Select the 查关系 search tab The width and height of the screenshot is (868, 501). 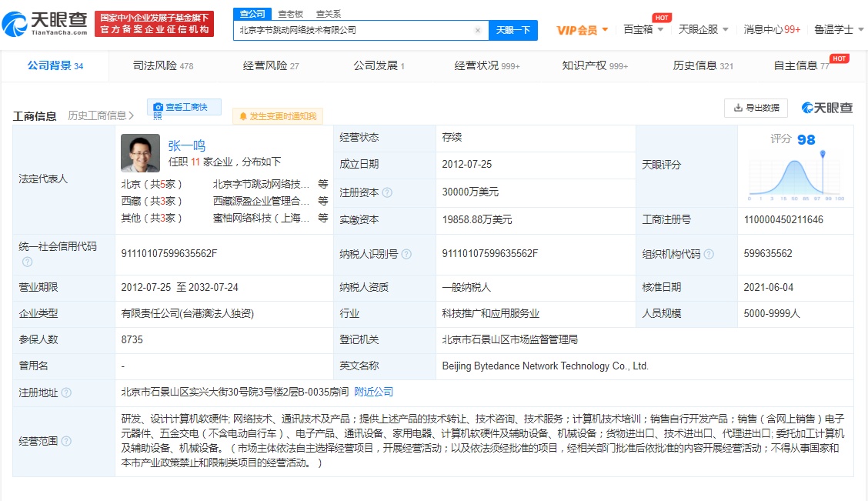point(329,14)
